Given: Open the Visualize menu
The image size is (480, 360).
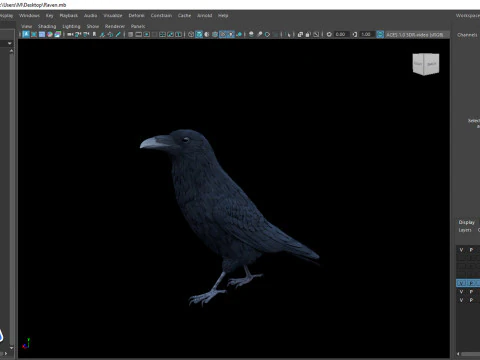Looking at the screenshot, I should [x=113, y=15].
